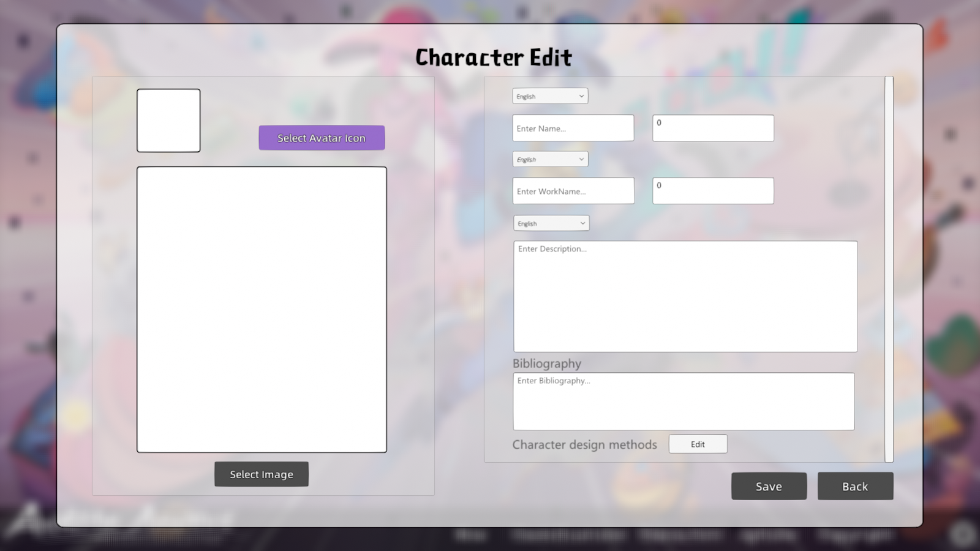Click the small avatar icon preview box
Screen dimensions: 980x551
(x=168, y=121)
